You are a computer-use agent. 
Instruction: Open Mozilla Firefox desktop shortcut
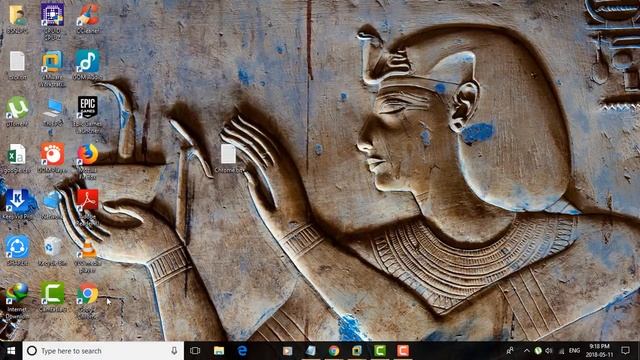[x=87, y=161]
